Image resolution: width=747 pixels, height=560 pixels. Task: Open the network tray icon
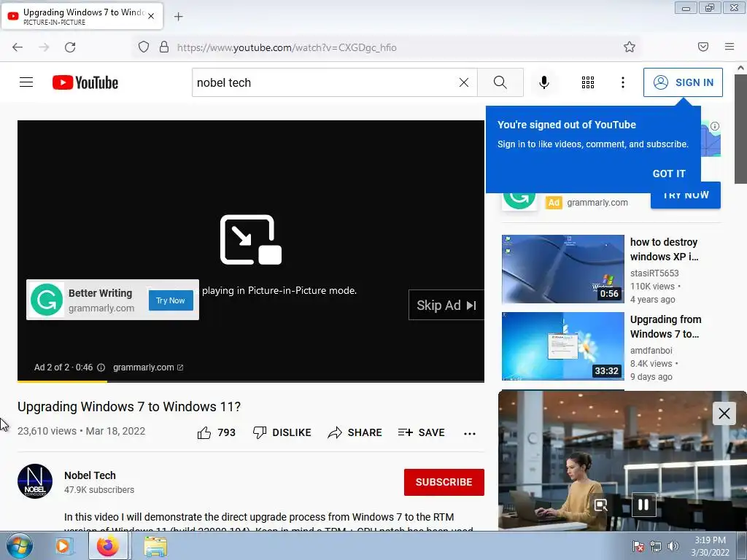[656, 546]
